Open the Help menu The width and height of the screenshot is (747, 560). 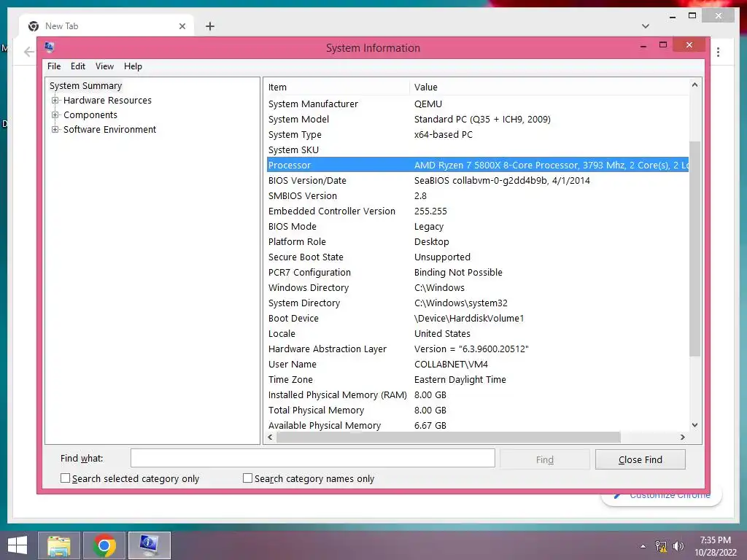(x=133, y=66)
